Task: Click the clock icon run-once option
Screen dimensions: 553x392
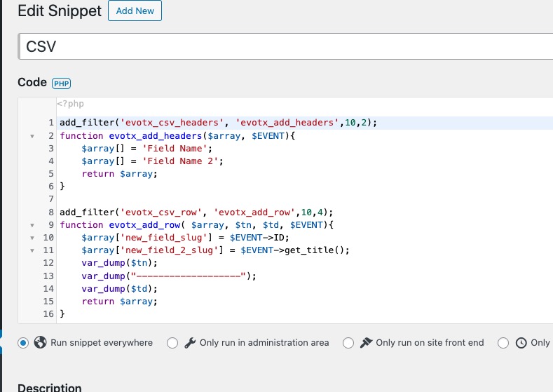Action: coord(521,343)
